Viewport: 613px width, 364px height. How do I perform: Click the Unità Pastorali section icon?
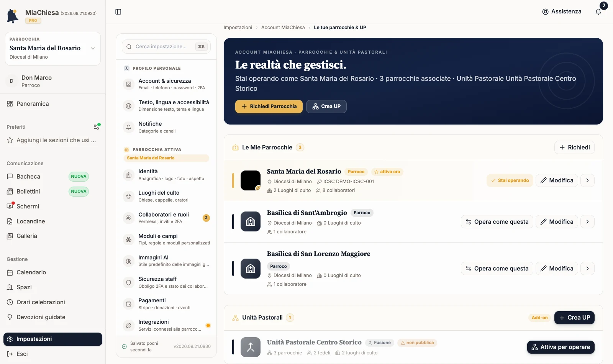236,318
